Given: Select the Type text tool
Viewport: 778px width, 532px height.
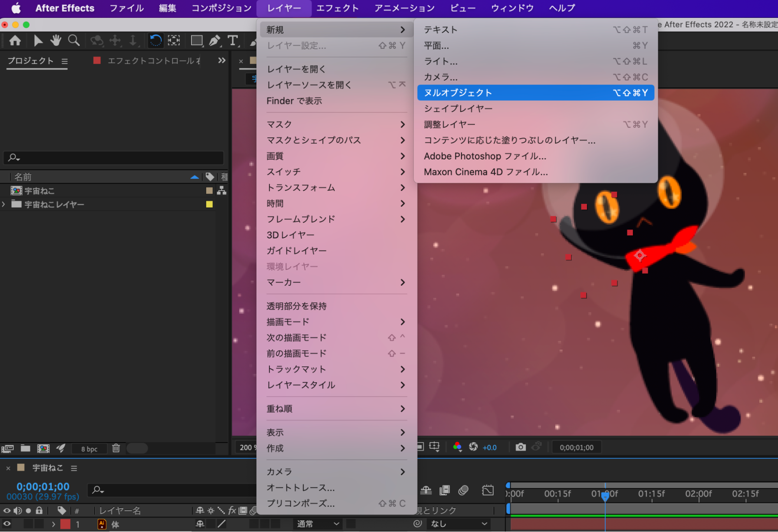Looking at the screenshot, I should point(233,40).
